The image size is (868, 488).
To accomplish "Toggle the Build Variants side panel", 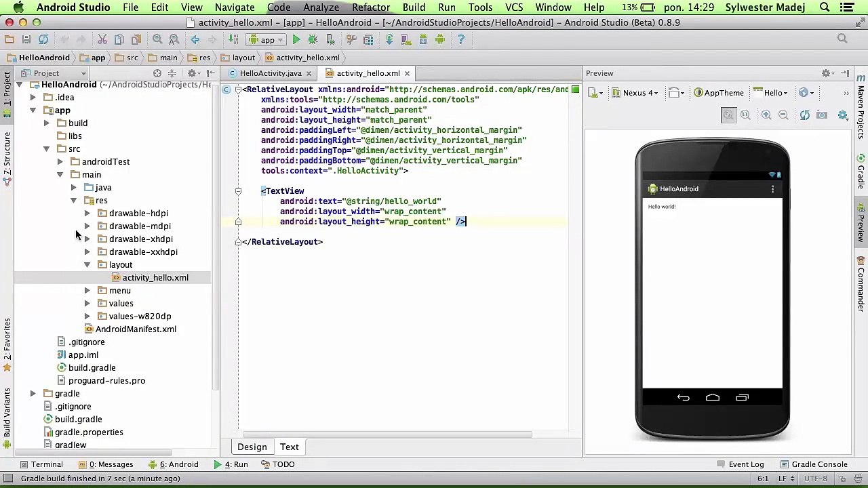I will click(7, 417).
